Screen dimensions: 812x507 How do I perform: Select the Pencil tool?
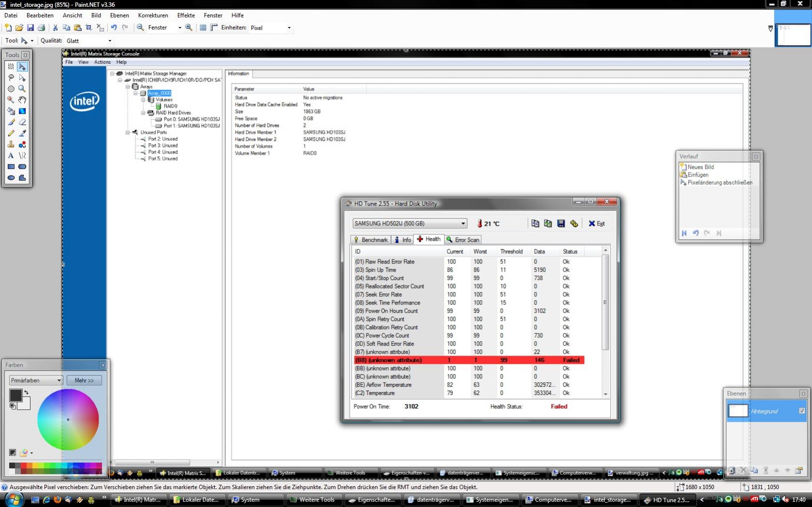(11, 133)
